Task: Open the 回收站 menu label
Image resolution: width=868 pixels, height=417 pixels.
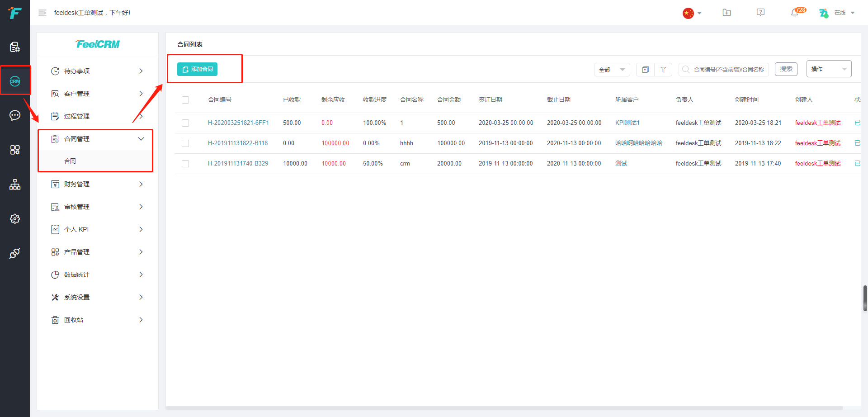Action: [74, 320]
